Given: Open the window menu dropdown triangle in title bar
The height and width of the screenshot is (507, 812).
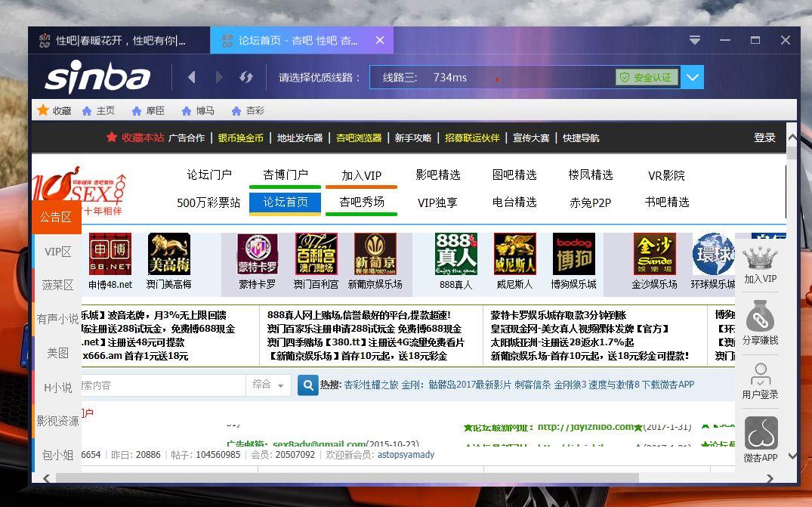Looking at the screenshot, I should click(695, 40).
